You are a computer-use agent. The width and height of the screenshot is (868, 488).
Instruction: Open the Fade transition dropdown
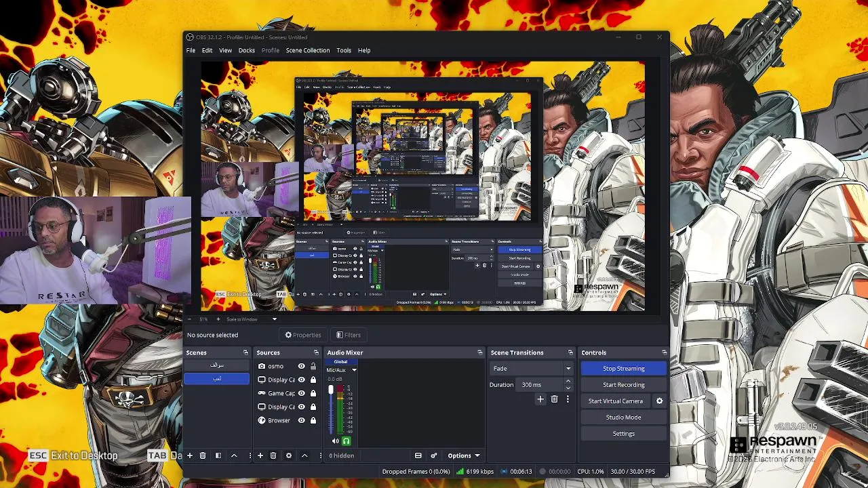[532, 369]
